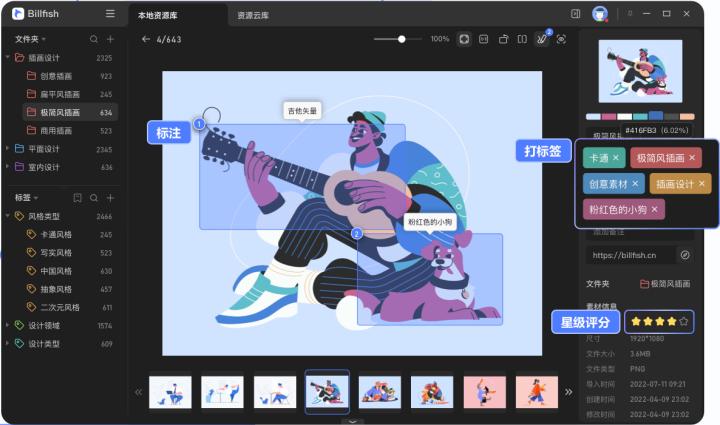Set rating to five stars
The width and height of the screenshot is (720, 425).
click(684, 322)
